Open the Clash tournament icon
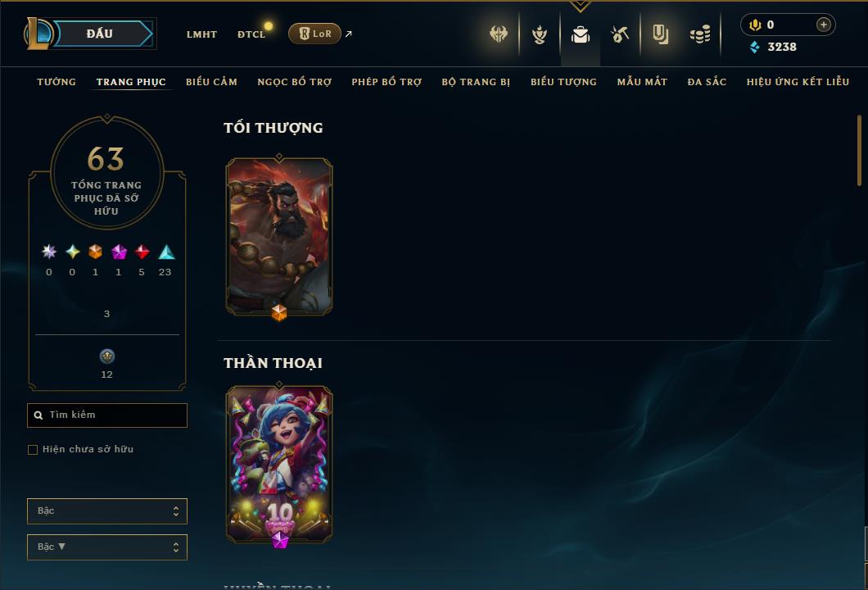Image resolution: width=868 pixels, height=590 pixels. [498, 34]
